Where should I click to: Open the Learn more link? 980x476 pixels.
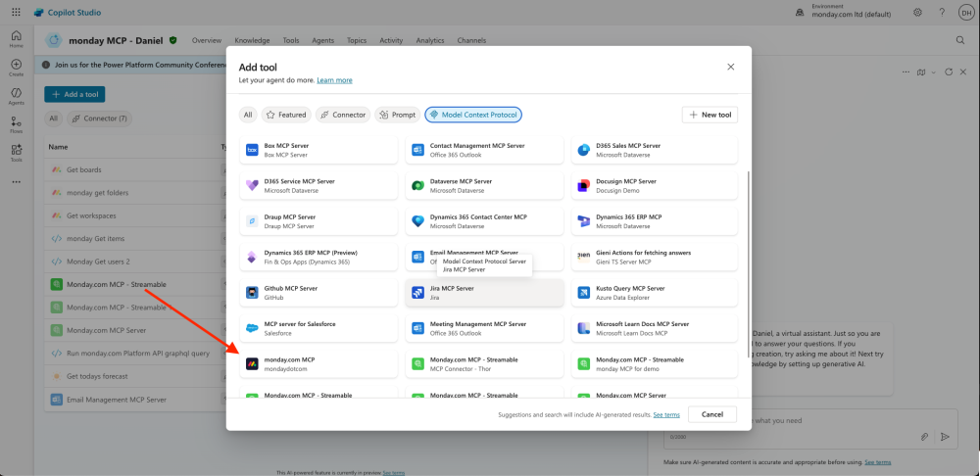point(334,80)
